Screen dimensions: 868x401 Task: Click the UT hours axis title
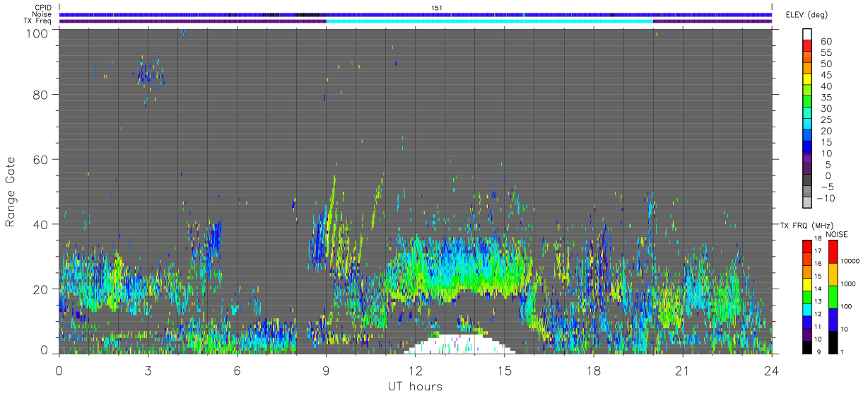(x=415, y=387)
